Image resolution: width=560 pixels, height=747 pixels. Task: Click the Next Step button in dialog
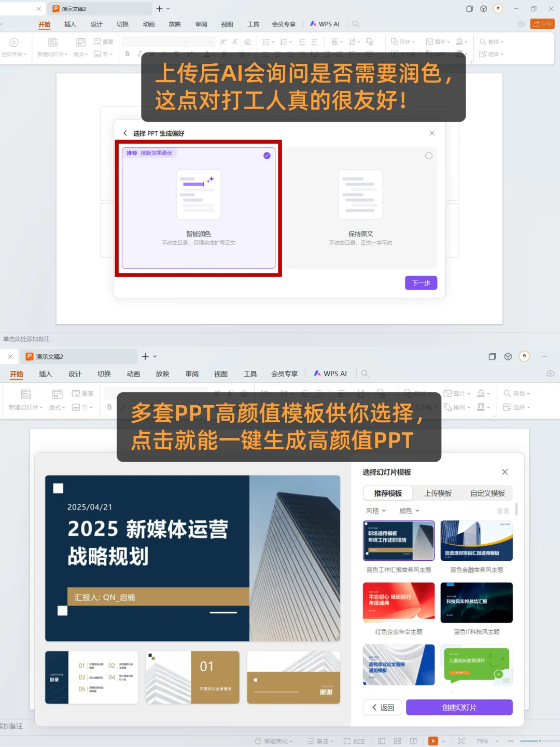coord(421,283)
